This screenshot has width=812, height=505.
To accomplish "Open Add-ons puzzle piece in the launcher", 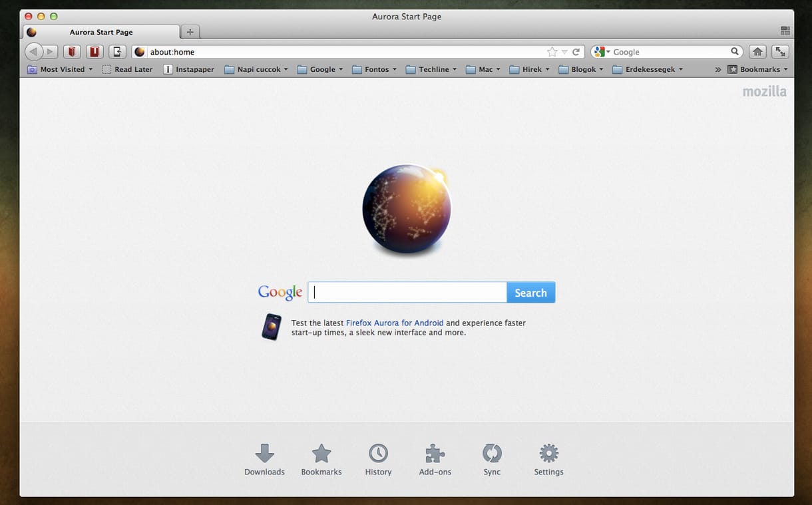I will [x=435, y=460].
